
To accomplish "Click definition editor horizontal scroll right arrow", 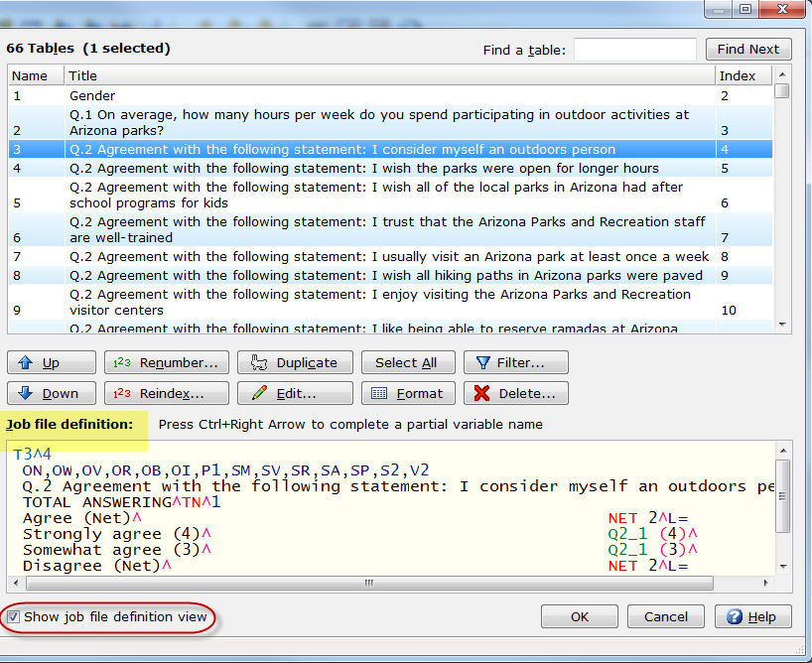I will click(766, 583).
